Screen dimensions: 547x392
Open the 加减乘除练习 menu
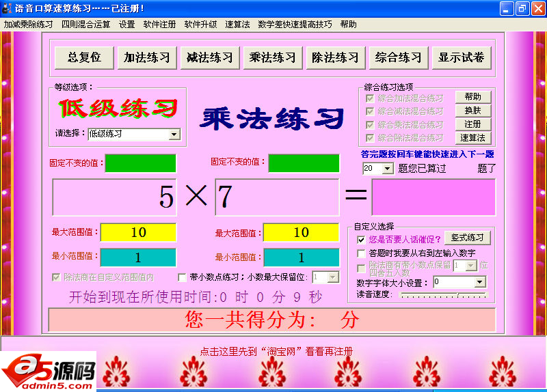28,25
